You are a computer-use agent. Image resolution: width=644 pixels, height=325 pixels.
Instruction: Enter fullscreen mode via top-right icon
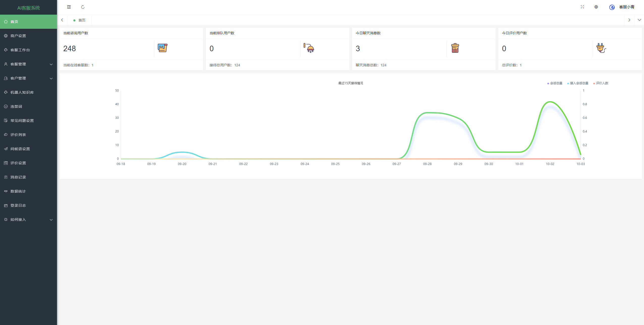click(582, 7)
